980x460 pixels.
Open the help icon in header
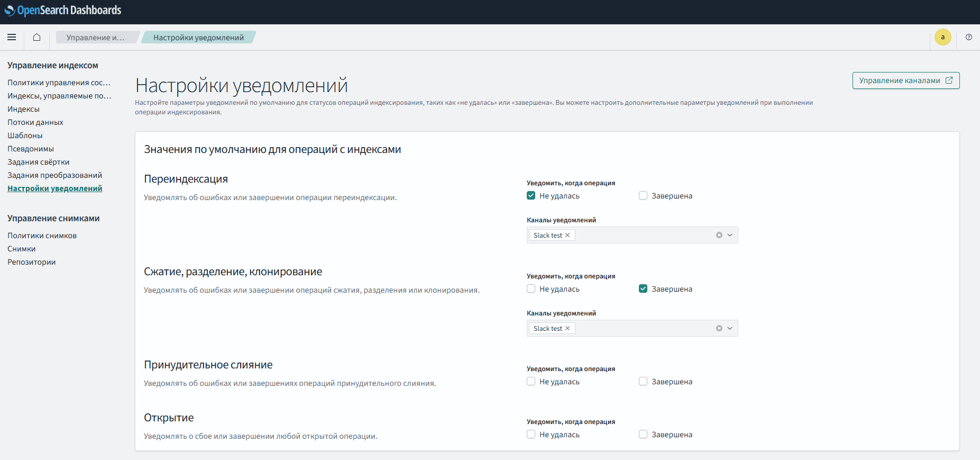pyautogui.click(x=968, y=37)
